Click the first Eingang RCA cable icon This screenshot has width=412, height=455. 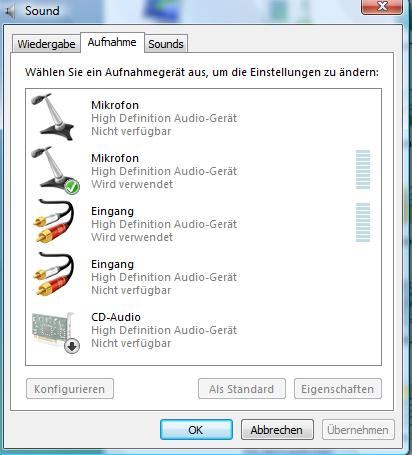point(54,221)
